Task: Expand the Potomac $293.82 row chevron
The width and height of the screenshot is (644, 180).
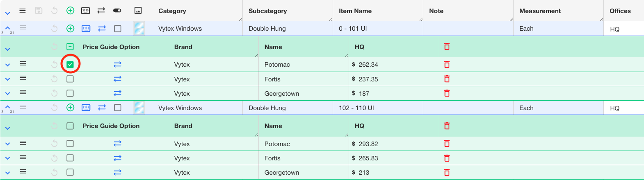Action: click(7, 144)
